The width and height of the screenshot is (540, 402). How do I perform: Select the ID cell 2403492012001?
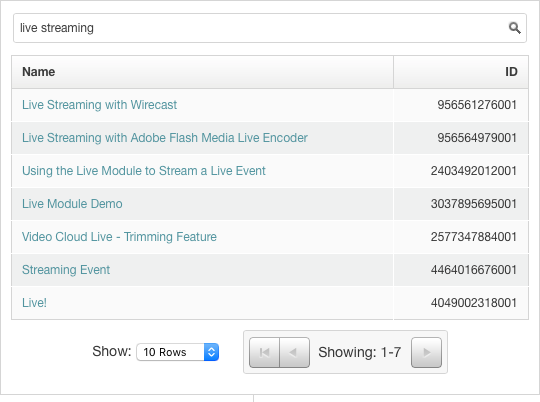(474, 171)
